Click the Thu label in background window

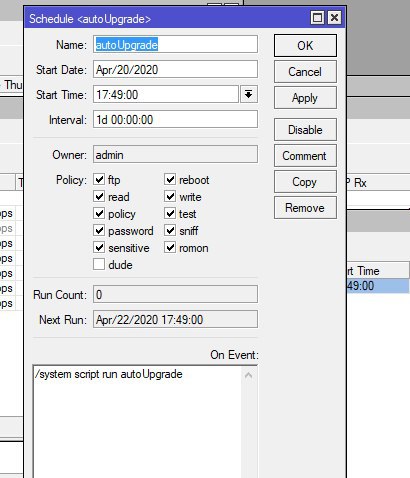13,85
